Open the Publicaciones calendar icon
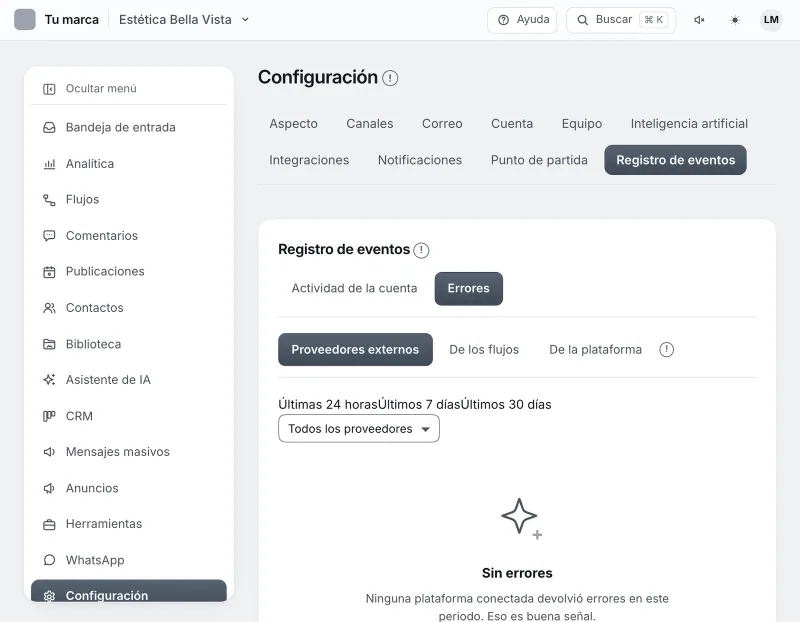The height and width of the screenshot is (622, 800). [49, 272]
